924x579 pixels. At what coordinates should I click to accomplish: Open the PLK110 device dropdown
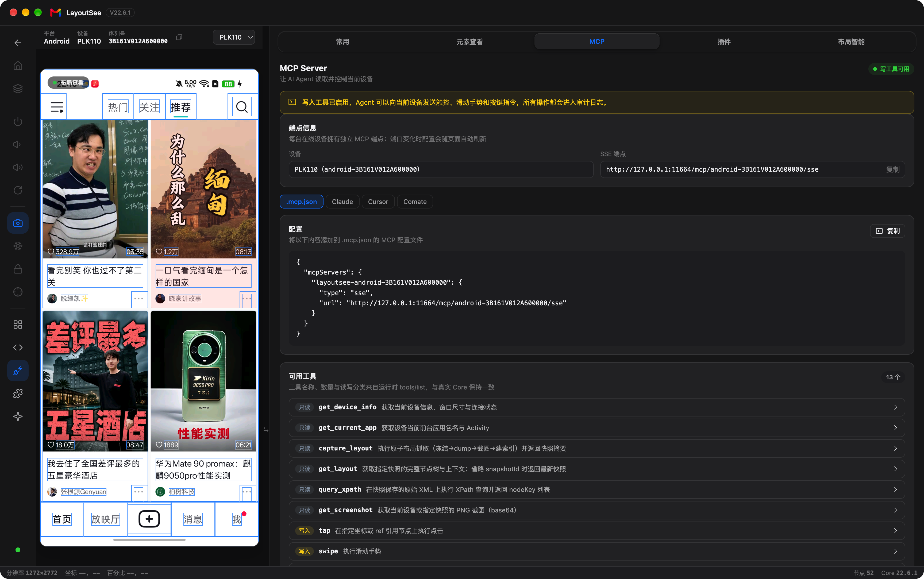[234, 37]
